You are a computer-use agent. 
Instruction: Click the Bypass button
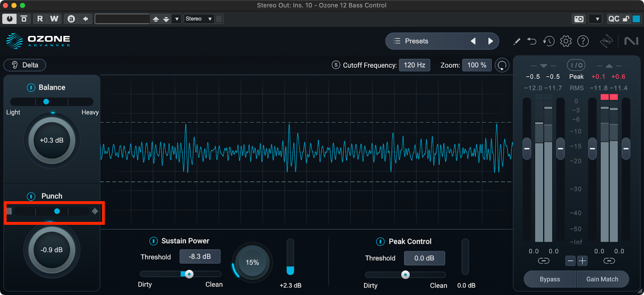(550, 279)
